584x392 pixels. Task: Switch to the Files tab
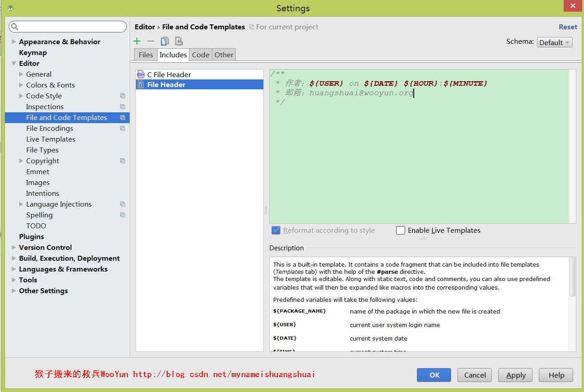click(146, 55)
